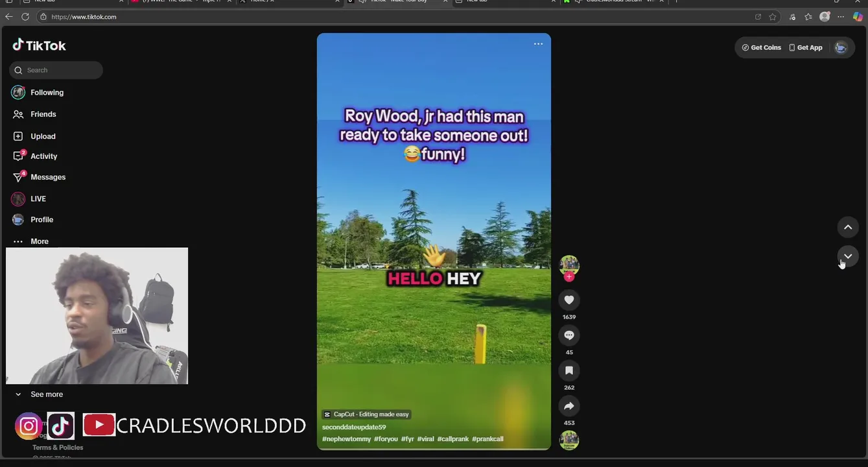Share video with arrow icon
The height and width of the screenshot is (467, 868).
tap(569, 406)
